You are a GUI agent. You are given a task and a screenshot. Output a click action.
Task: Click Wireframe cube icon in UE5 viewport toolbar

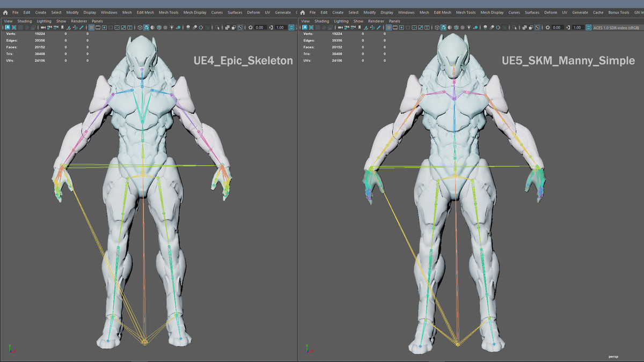pos(437,27)
